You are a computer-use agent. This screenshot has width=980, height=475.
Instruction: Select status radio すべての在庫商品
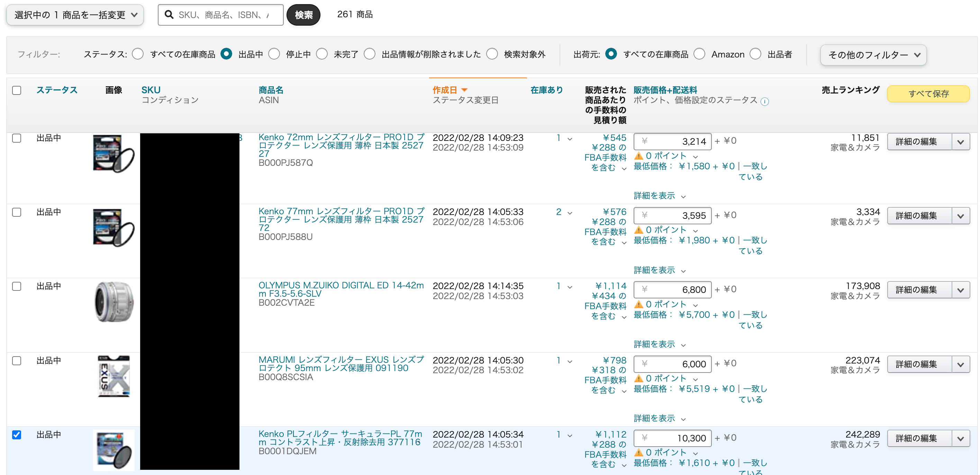(138, 54)
